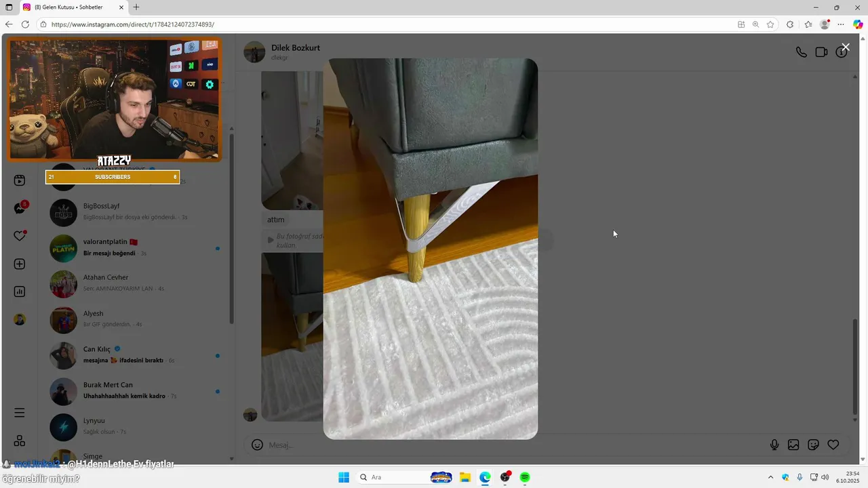868x488 pixels.
Task: Click the Simge chat row
Action: click(136, 455)
